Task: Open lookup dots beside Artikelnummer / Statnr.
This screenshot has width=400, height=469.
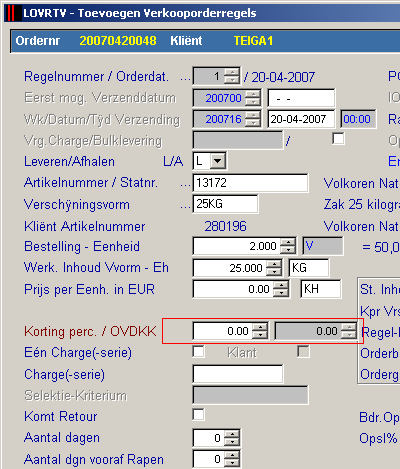Action: pyautogui.click(x=185, y=184)
